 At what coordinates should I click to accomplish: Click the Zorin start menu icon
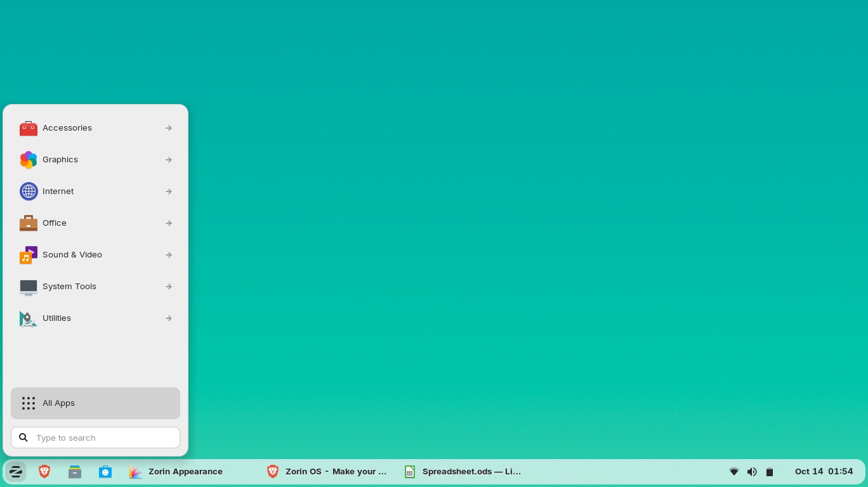click(x=16, y=472)
